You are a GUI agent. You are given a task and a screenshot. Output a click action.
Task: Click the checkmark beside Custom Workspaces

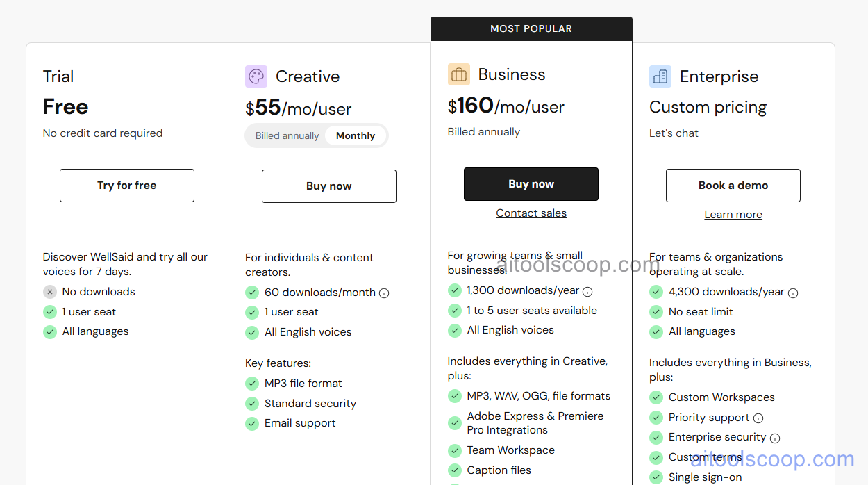656,397
